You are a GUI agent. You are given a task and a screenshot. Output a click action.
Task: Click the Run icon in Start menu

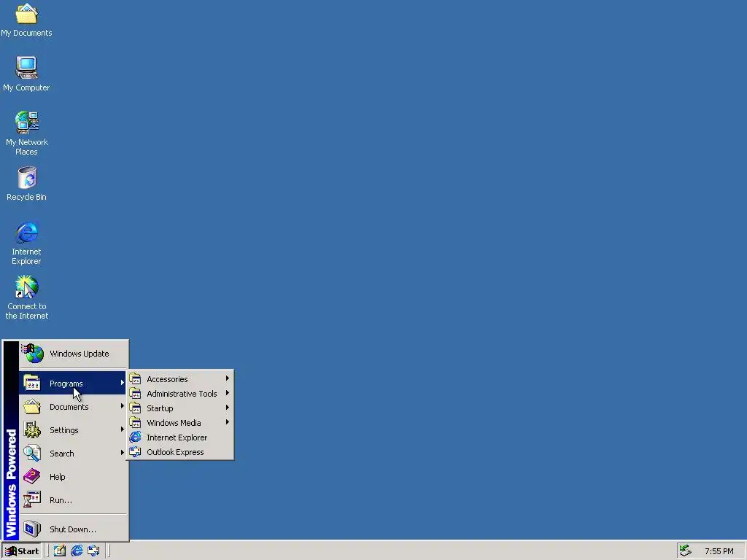32,499
